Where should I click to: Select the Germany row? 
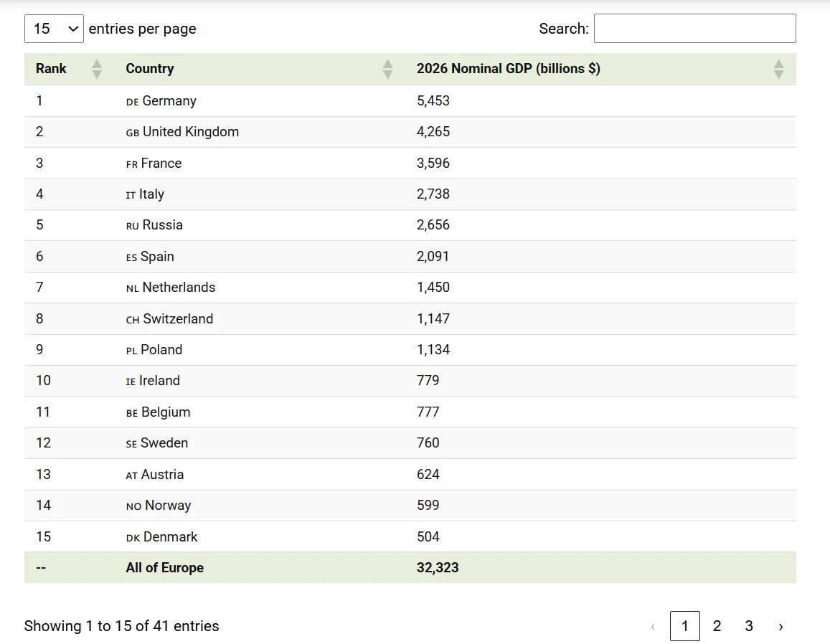click(169, 101)
